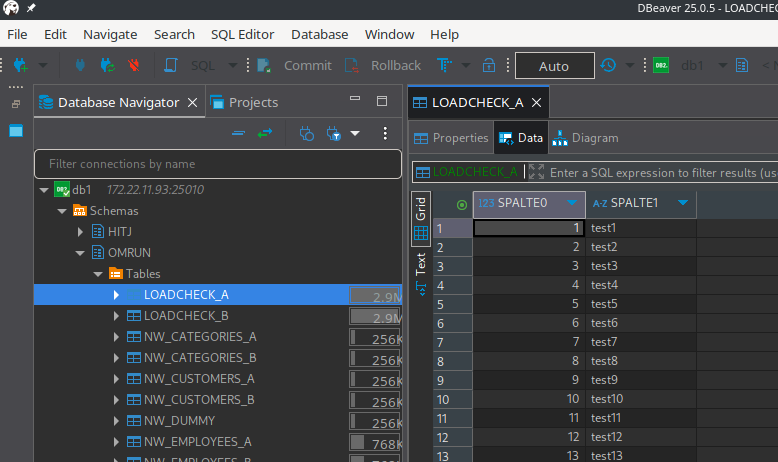Open the Search menu

(x=174, y=34)
